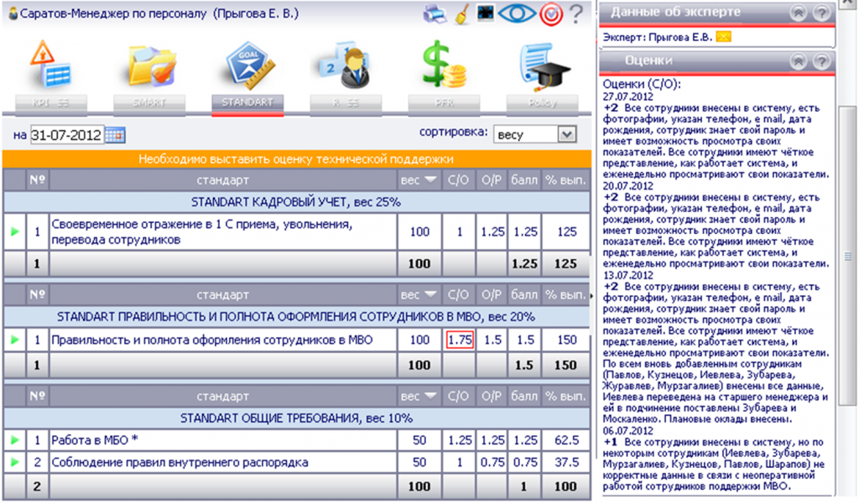
Task: Click the стандарт header in КАДРОВЫЙ УЧЕТ table
Action: click(x=222, y=179)
